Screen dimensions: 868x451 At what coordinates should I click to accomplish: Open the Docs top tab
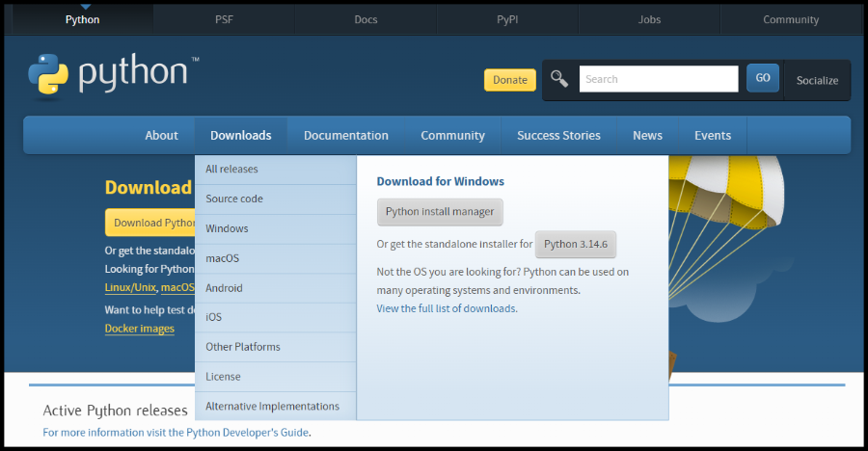click(x=366, y=19)
